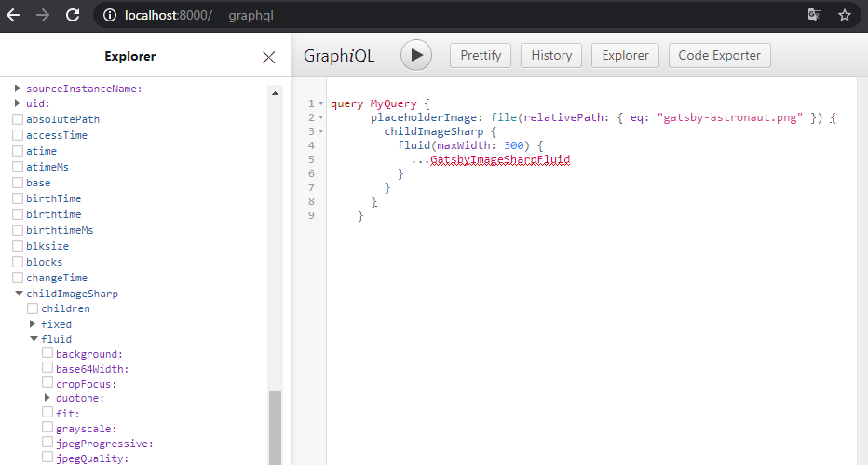The height and width of the screenshot is (465, 868).
Task: Check the atime field
Action: (18, 151)
